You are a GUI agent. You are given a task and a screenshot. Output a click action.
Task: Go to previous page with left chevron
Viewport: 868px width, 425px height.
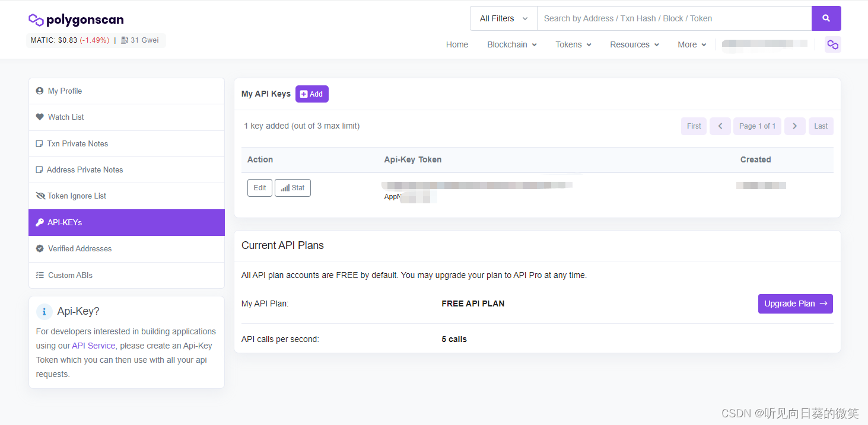point(720,126)
